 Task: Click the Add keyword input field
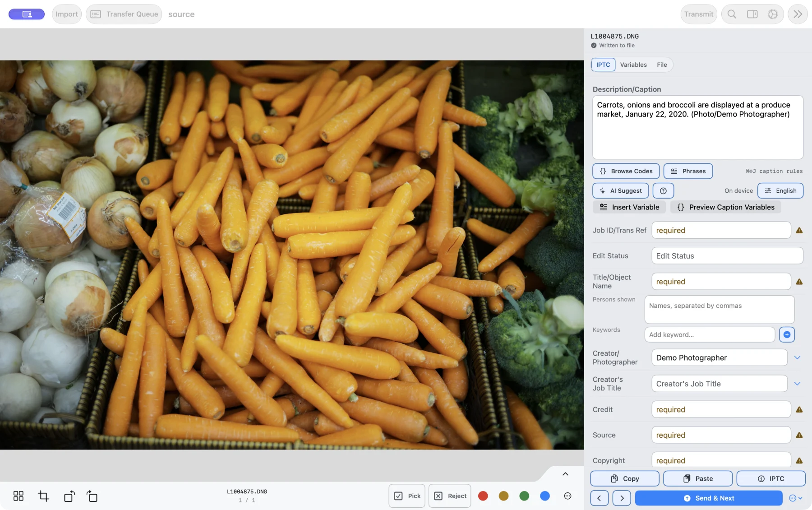point(710,334)
